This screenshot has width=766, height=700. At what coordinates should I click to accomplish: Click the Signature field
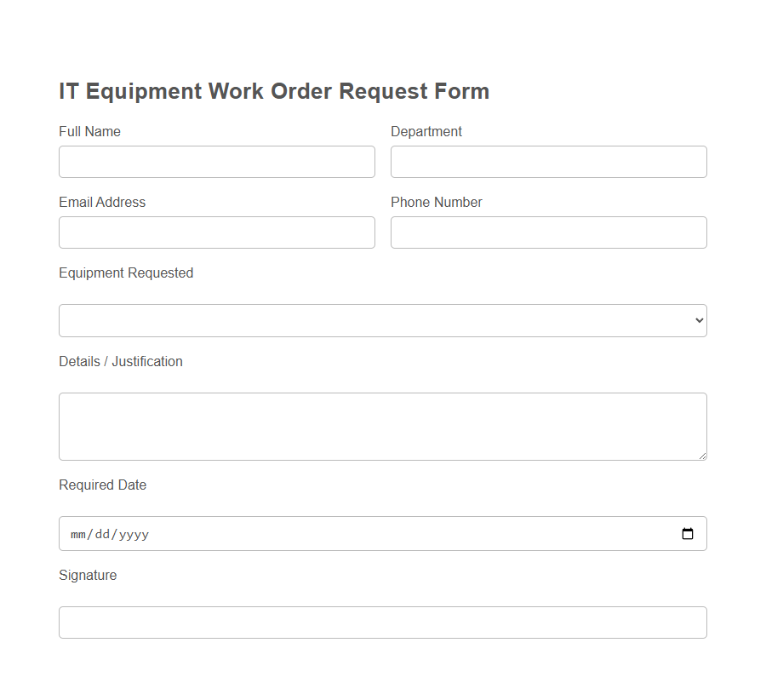click(x=382, y=623)
